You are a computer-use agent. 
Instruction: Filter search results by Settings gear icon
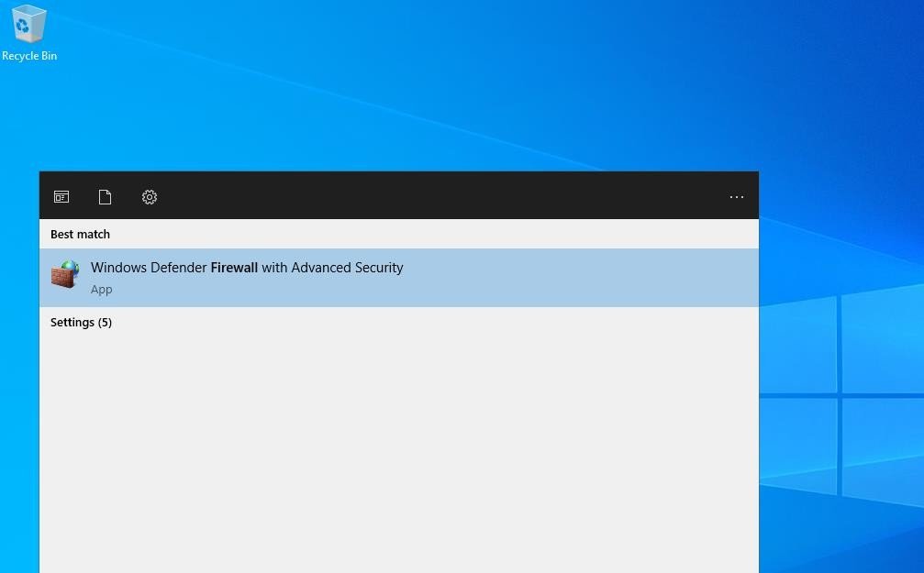point(149,197)
